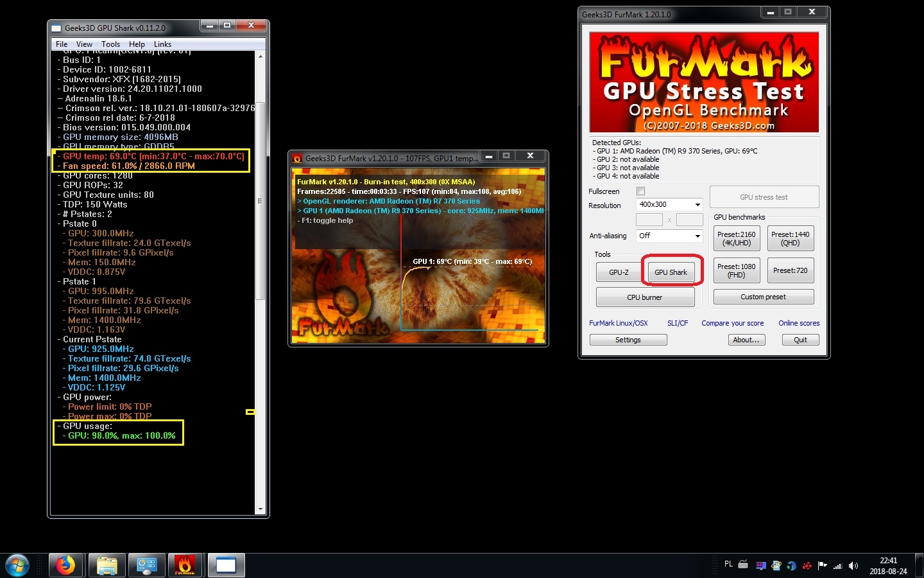Viewport: 924px width, 578px height.
Task: Open the Custom preset dialog
Action: (x=764, y=297)
